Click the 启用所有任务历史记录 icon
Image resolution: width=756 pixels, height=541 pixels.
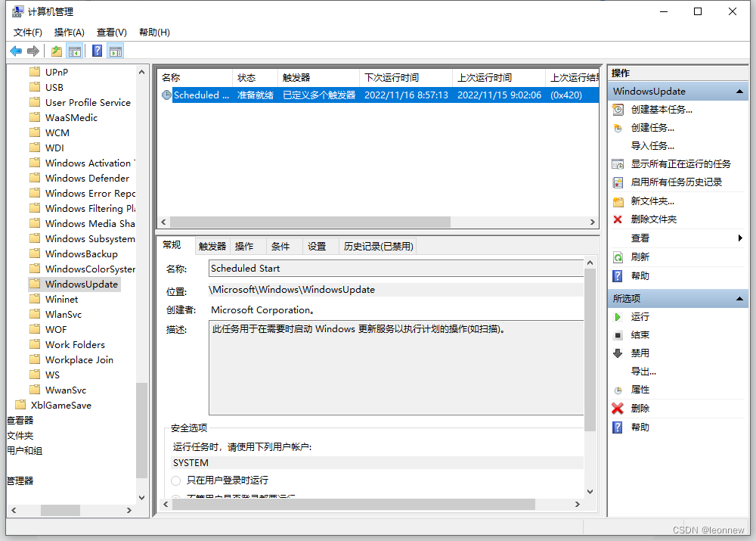coord(618,182)
